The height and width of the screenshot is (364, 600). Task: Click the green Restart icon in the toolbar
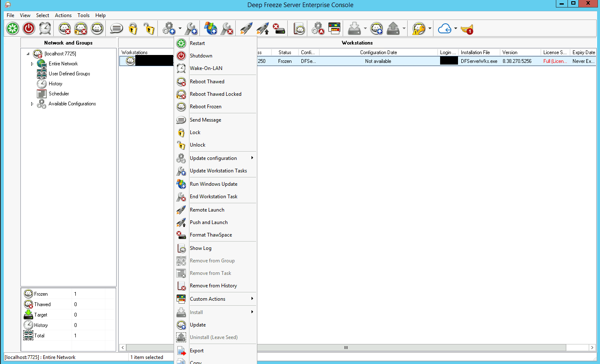pos(13,28)
